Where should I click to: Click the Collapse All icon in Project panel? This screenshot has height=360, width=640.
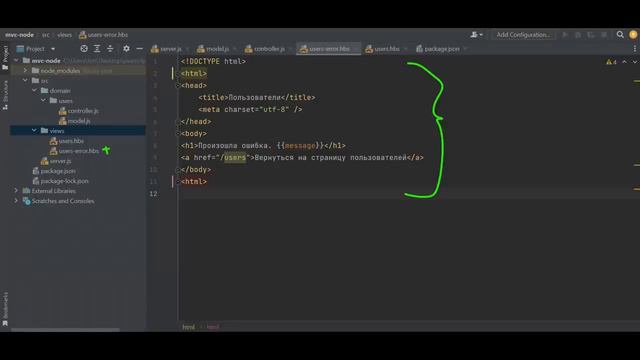(110, 49)
